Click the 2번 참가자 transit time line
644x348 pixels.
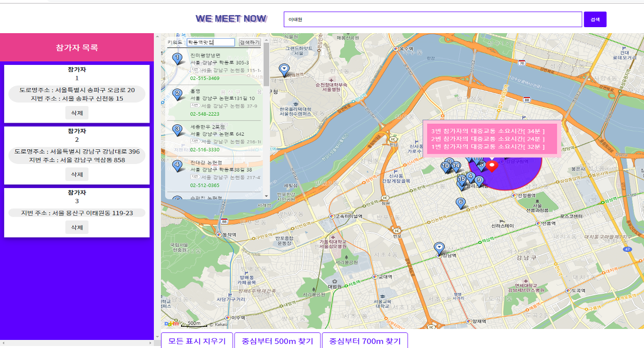(x=488, y=139)
